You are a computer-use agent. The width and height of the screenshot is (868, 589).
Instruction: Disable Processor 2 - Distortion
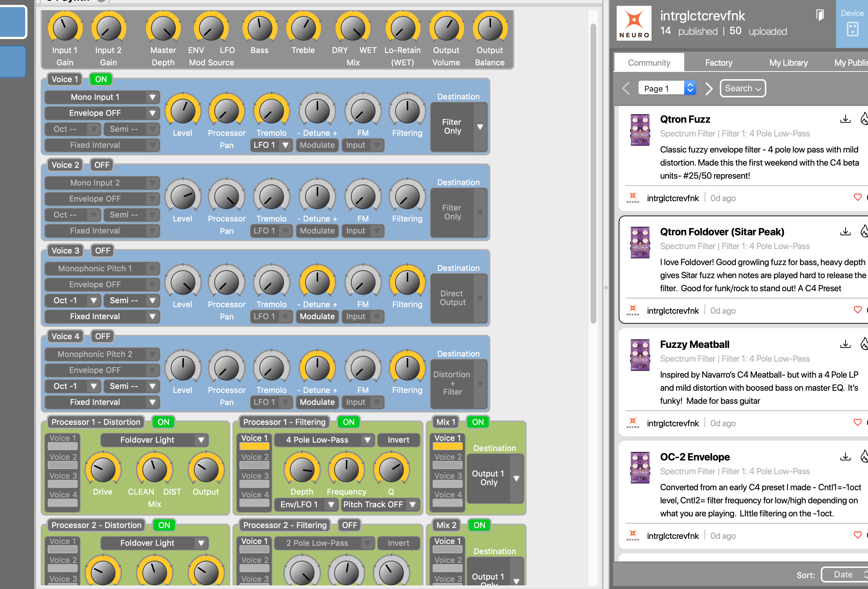coord(164,525)
